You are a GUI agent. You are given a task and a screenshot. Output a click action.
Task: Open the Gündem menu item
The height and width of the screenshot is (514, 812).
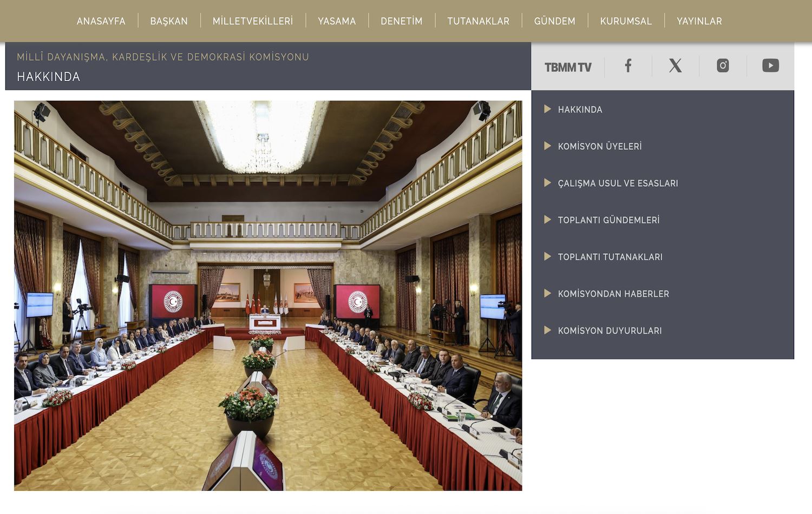(x=555, y=21)
